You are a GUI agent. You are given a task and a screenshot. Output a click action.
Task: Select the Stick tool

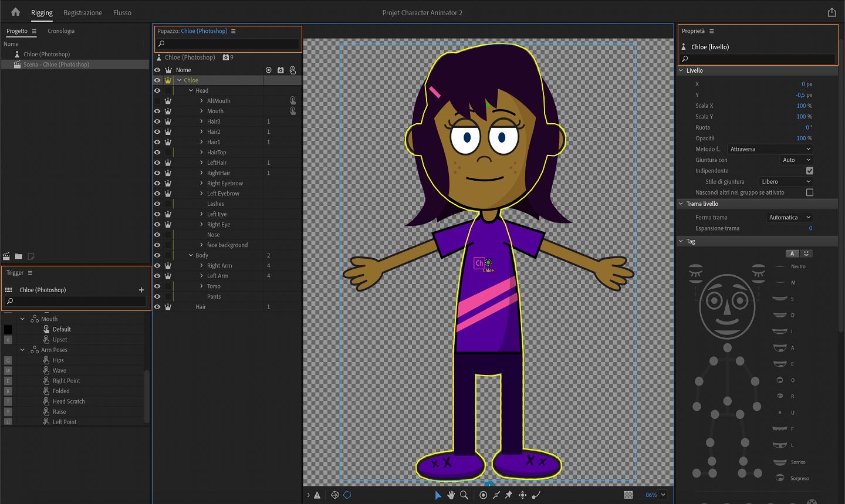[496, 495]
